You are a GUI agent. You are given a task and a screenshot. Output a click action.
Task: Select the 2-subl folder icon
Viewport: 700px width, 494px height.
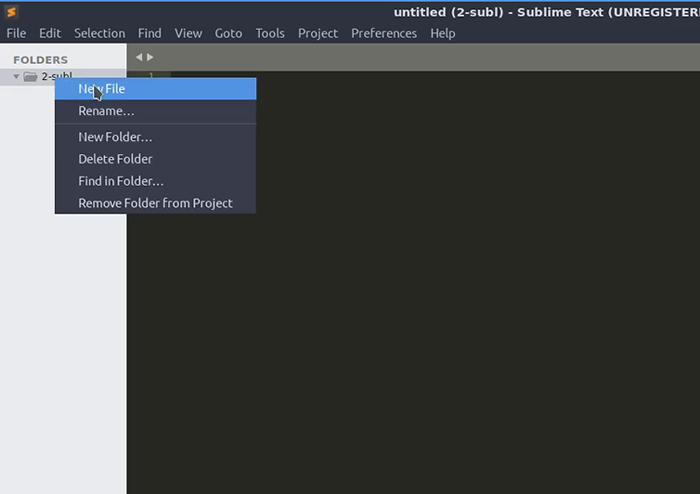coord(30,77)
